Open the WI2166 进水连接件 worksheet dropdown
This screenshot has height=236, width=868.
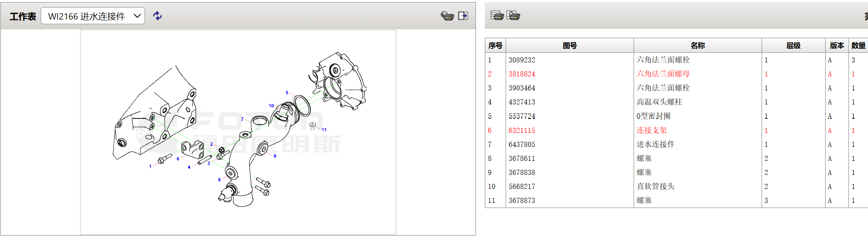click(93, 16)
